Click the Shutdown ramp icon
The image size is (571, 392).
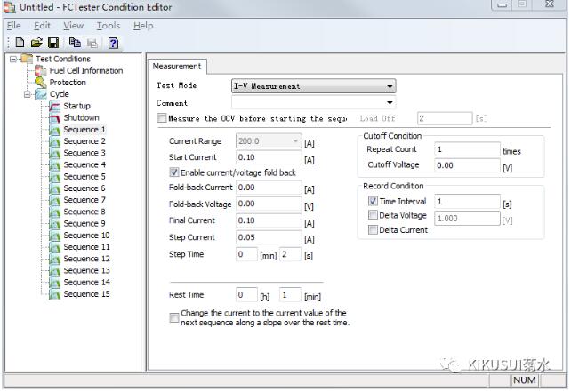point(54,117)
